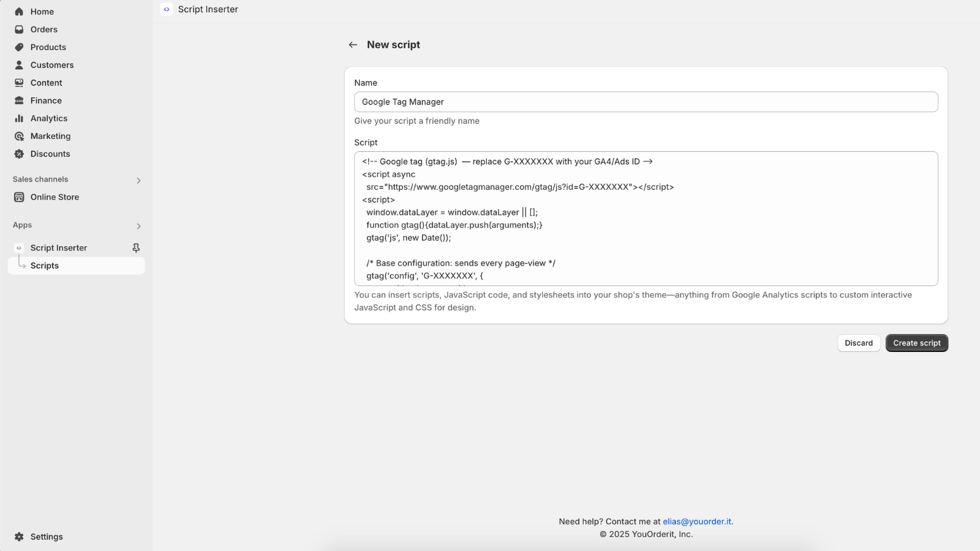Screen dimensions: 980x551
Task: Click the Sales channels heading
Action: [x=40, y=179]
